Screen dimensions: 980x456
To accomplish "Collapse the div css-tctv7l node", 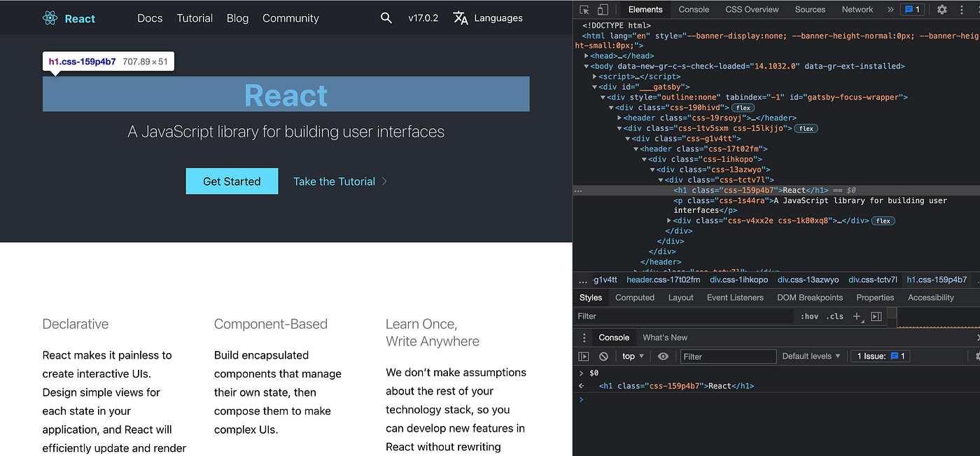I will tap(661, 180).
